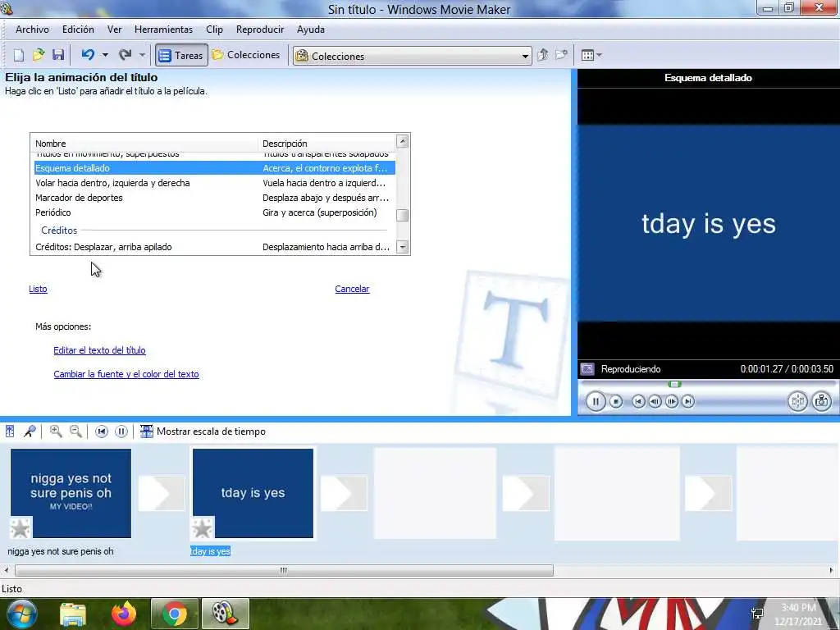Click the preview Forward button
Image resolution: width=840 pixels, height=630 pixels.
pyautogui.click(x=688, y=401)
